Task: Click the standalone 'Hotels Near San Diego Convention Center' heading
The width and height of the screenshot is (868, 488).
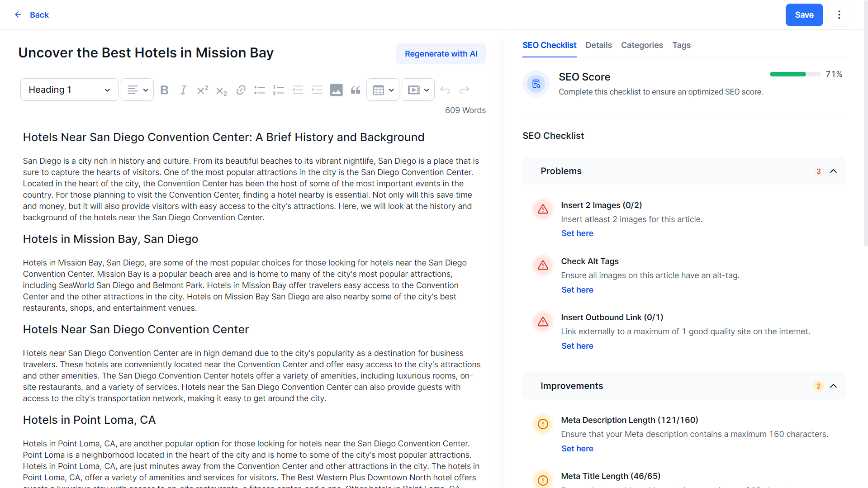Action: point(136,329)
